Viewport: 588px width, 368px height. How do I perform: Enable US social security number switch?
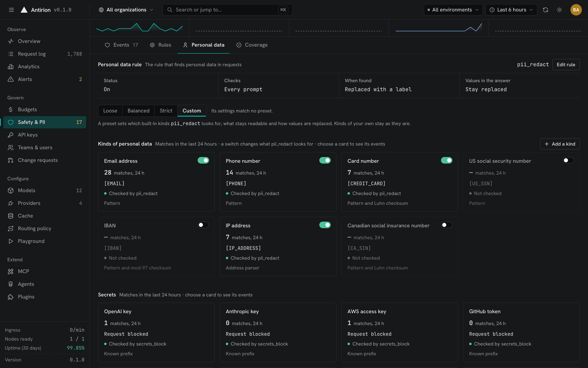coord(568,160)
